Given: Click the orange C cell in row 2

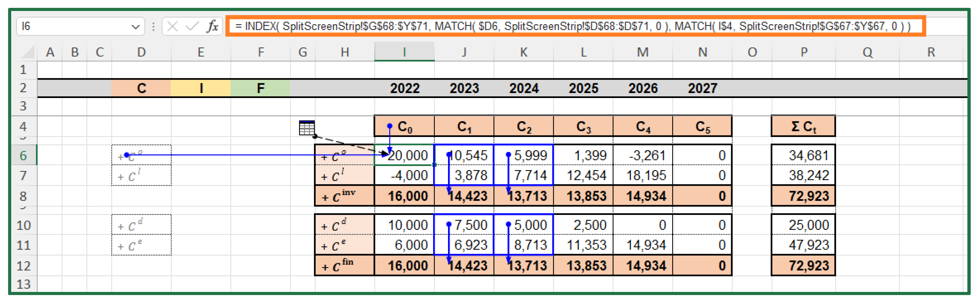Looking at the screenshot, I should (x=141, y=88).
